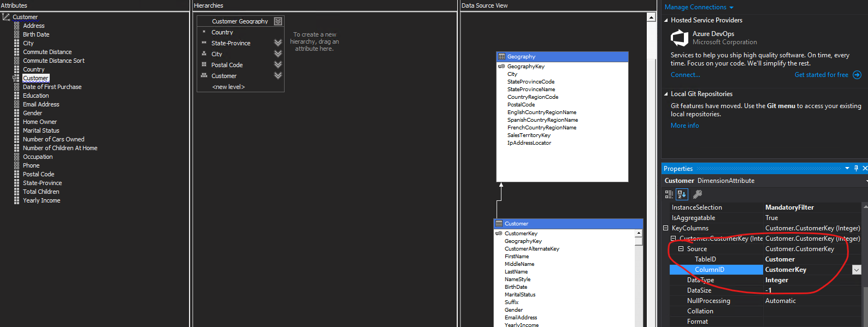
Task: Collapse the Source property node
Action: click(x=681, y=249)
